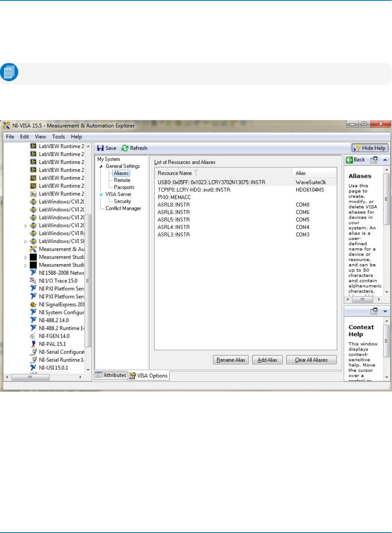Select Passports in settings tree
The image size is (392, 533).
124,187
